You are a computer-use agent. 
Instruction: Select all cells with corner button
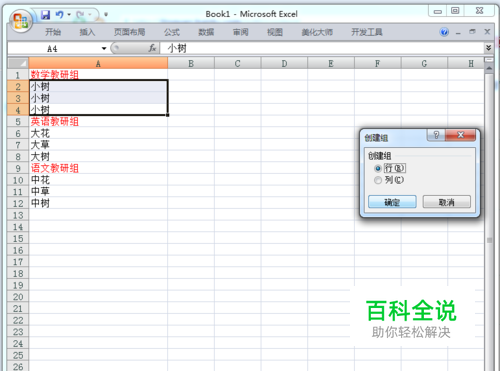(18, 63)
